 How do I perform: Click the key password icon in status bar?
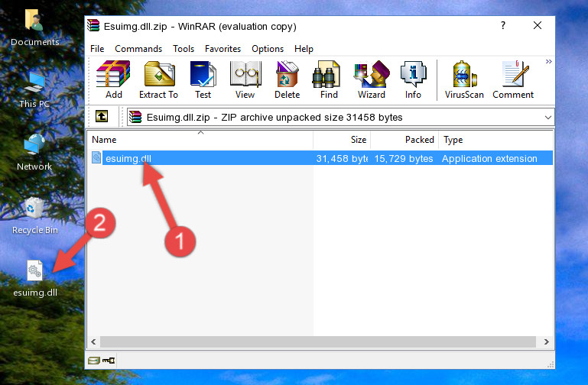[x=109, y=361]
